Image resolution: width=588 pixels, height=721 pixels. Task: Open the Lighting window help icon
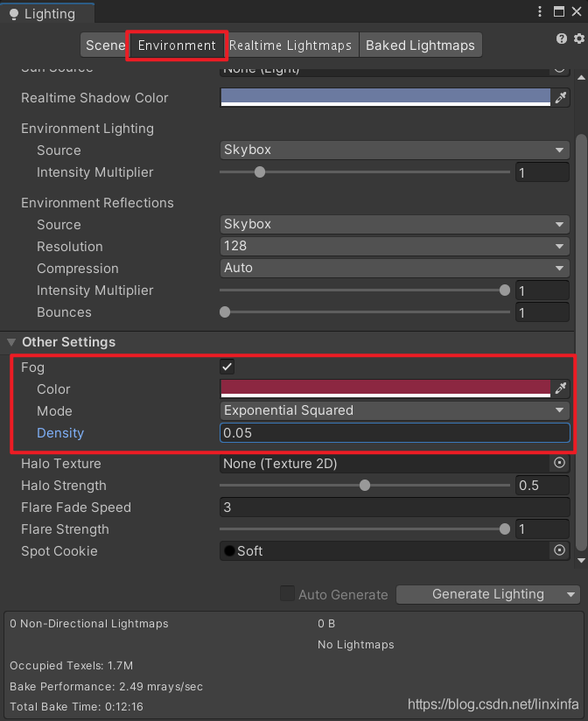click(x=562, y=38)
